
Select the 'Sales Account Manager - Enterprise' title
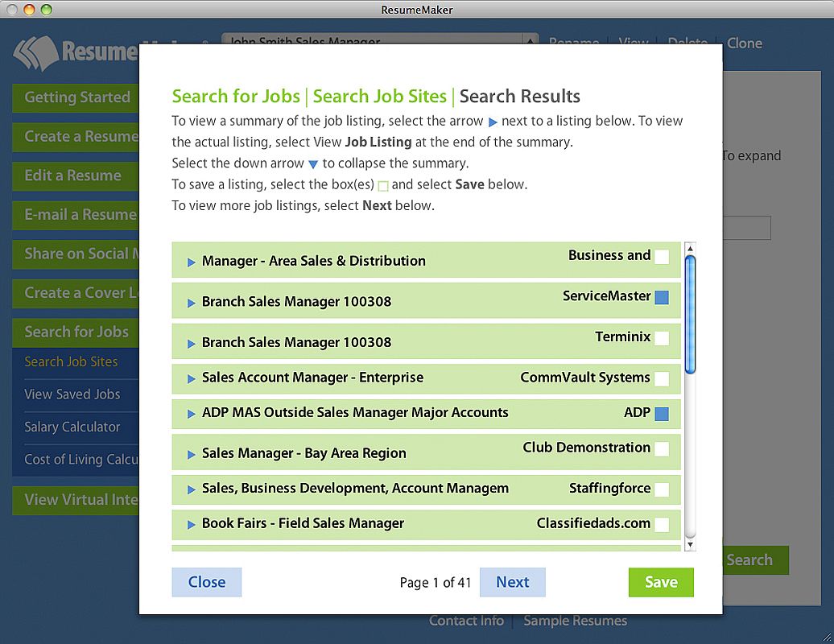coord(312,378)
